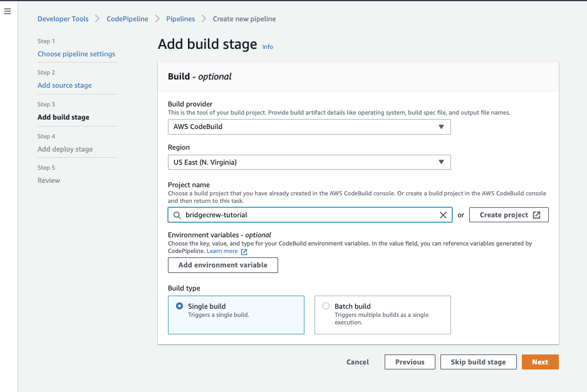
Task: Click the Build provider dropdown arrow
Action: tap(442, 126)
